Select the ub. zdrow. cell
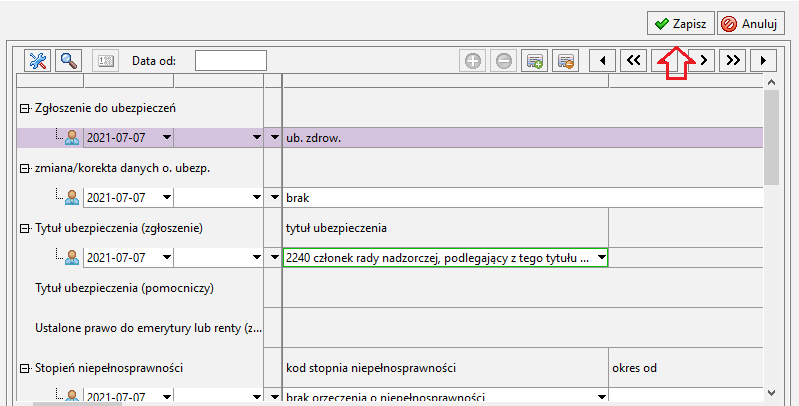Viewport: 799px width, 406px height. [523, 138]
